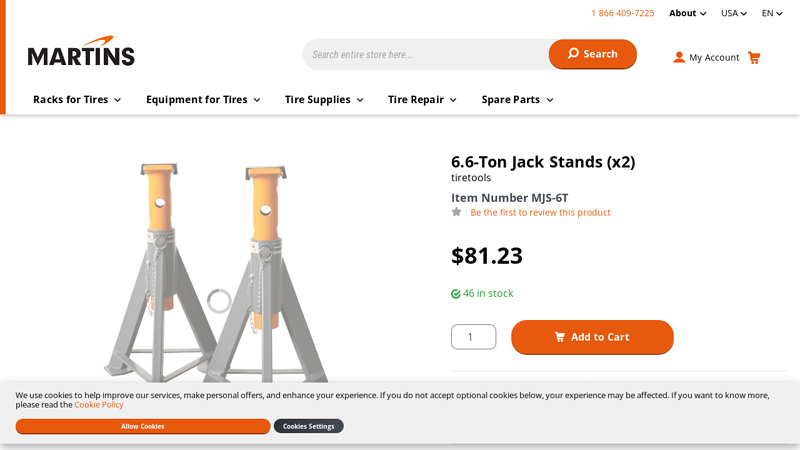Click the review star icon

click(457, 212)
